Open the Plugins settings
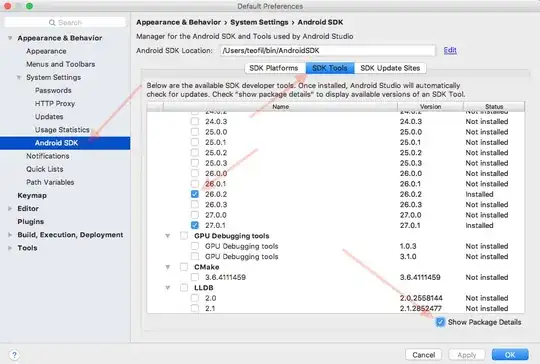Viewport: 540px width, 364px height. 31,221
